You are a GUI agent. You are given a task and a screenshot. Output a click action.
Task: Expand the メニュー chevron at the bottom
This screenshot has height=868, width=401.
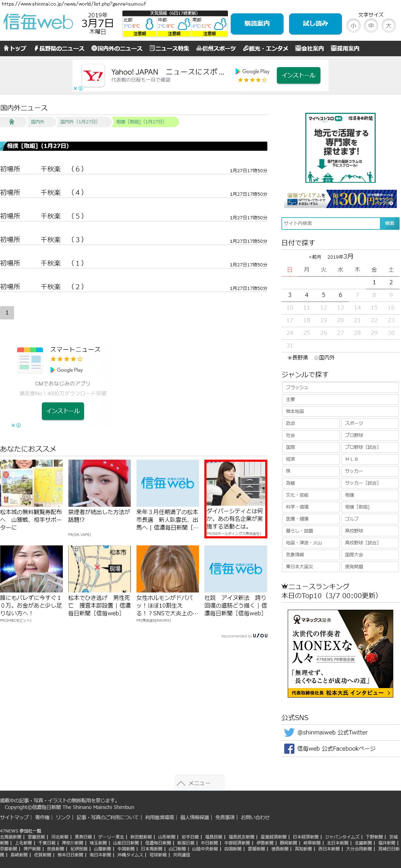click(x=181, y=783)
